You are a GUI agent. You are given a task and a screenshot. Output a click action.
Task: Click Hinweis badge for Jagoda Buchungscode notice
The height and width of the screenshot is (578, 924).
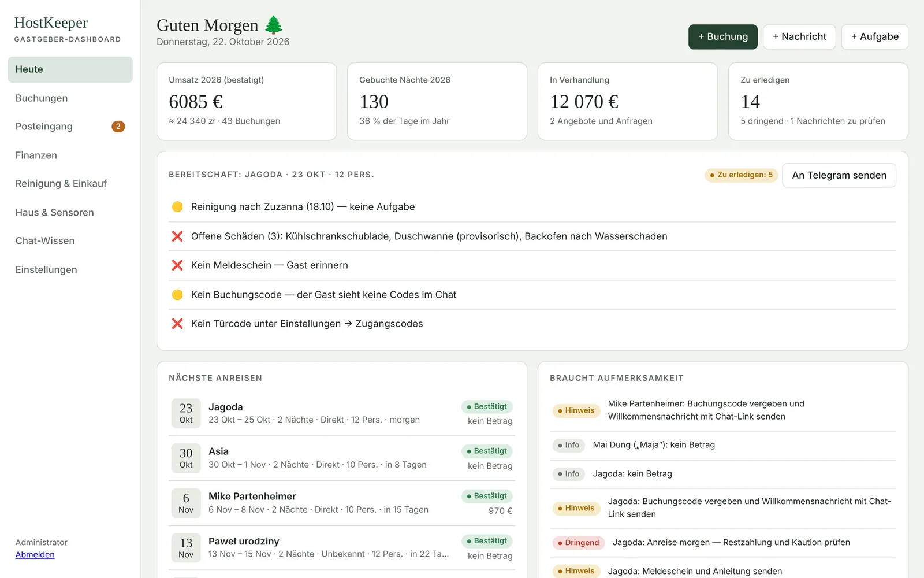pos(576,509)
